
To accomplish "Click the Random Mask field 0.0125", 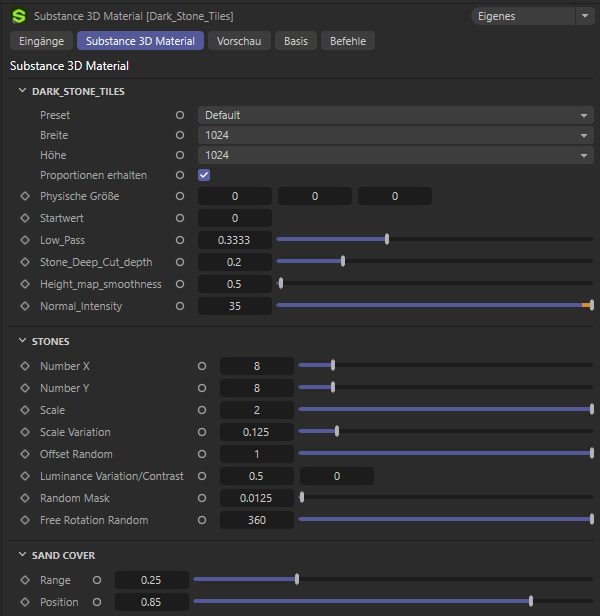I will click(x=257, y=498).
